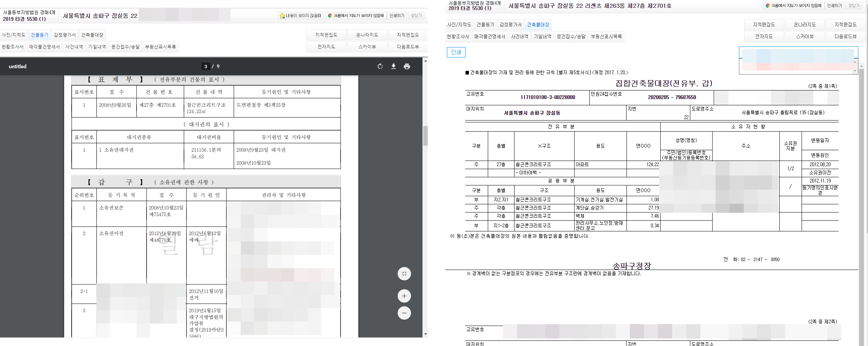Select 건축물대장 tab in right window
Image resolution: width=868 pixels, height=346 pixels.
[x=538, y=24]
